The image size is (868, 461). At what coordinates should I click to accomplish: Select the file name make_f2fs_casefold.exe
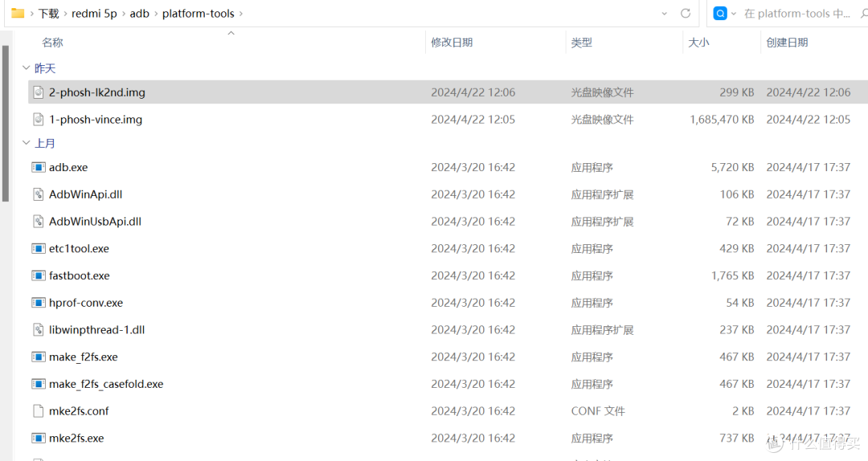point(106,384)
